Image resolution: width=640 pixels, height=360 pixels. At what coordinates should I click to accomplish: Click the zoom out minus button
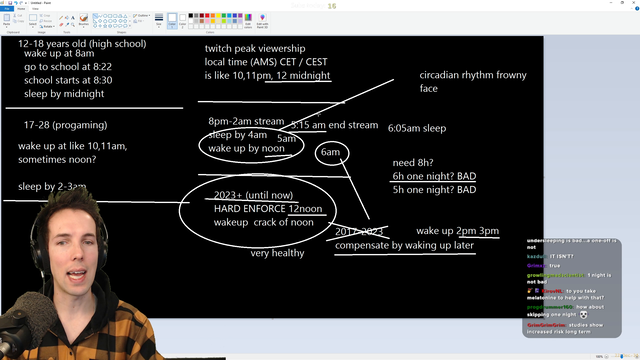tap(606, 357)
